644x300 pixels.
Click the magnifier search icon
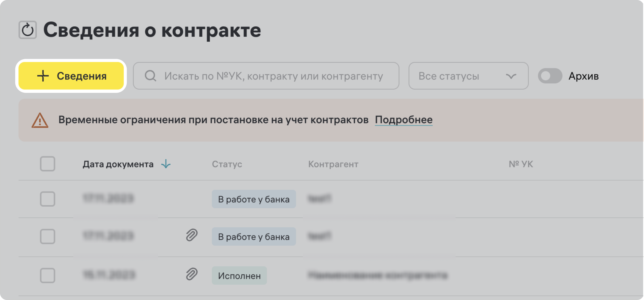[x=151, y=76]
